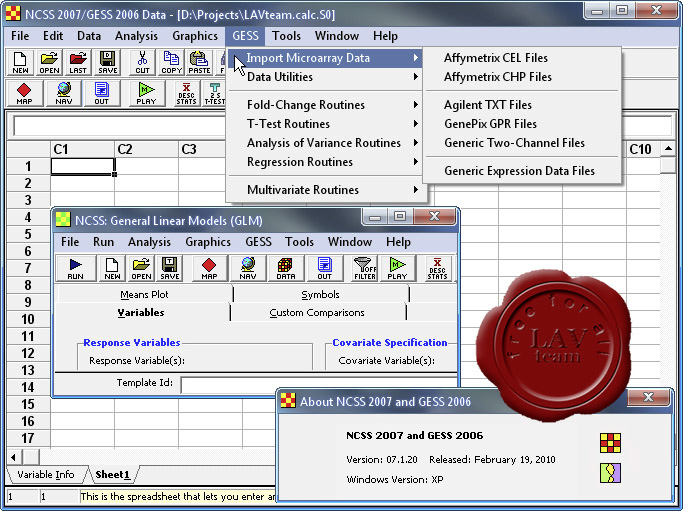Viewport: 683px width, 511px height.
Task: Click the DESC STATS icon in GLM window
Action: pos(437,268)
